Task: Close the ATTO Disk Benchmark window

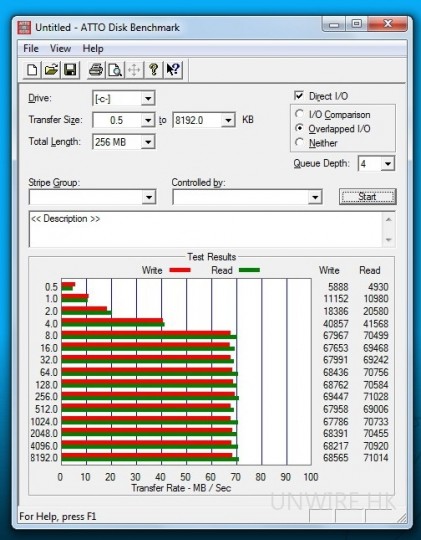Action: (x=388, y=24)
